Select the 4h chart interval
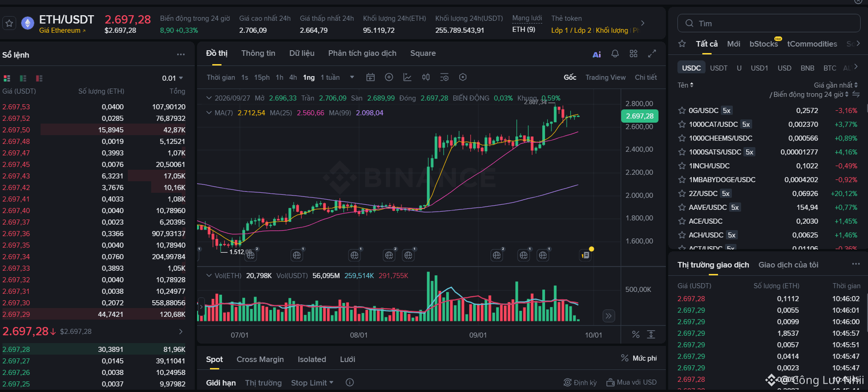 coord(293,77)
